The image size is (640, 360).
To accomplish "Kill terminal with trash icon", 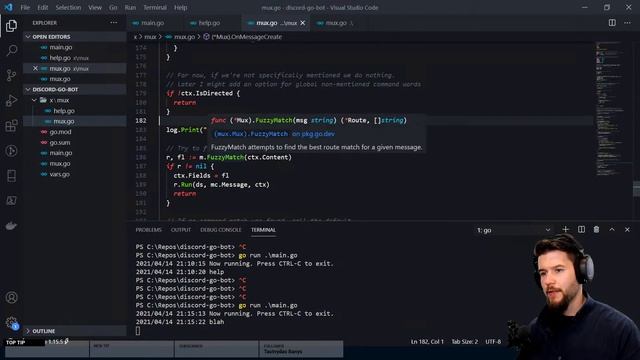I will [596, 229].
